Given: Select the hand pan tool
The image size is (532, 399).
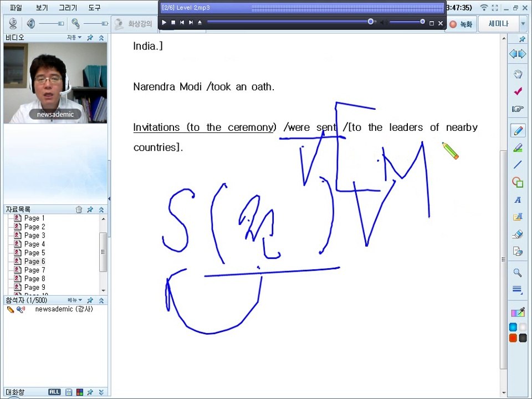Looking at the screenshot, I should tap(518, 74).
